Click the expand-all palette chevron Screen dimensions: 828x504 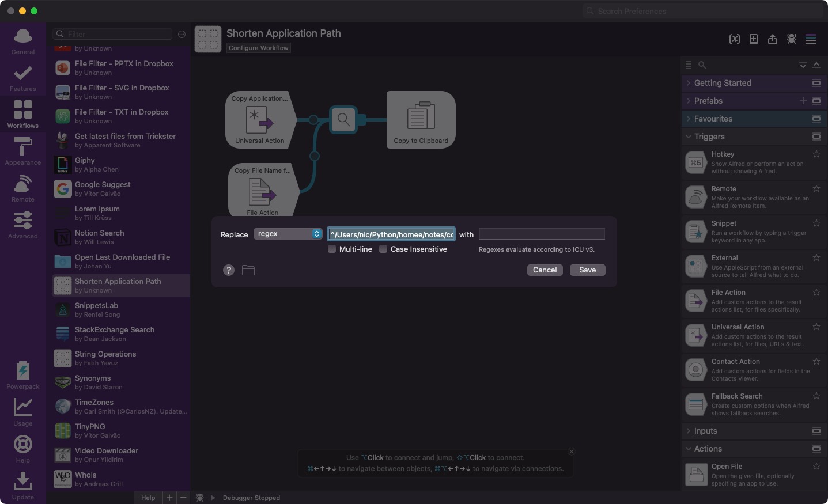803,65
